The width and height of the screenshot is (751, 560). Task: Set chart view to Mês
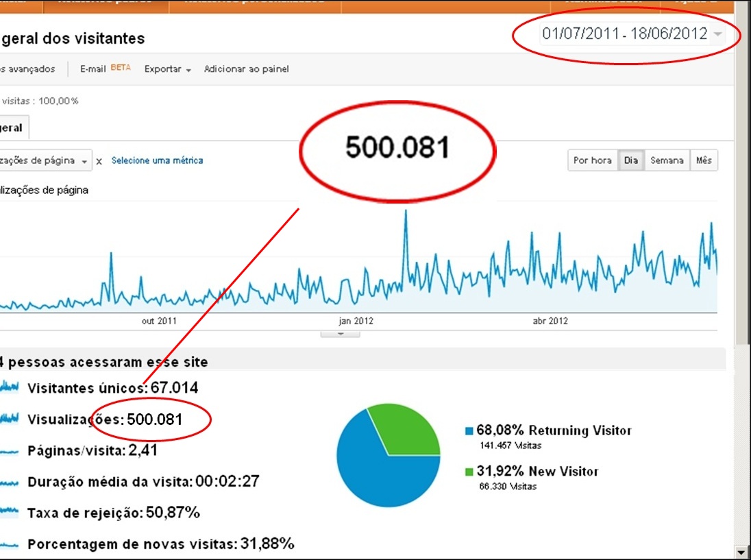(x=704, y=160)
